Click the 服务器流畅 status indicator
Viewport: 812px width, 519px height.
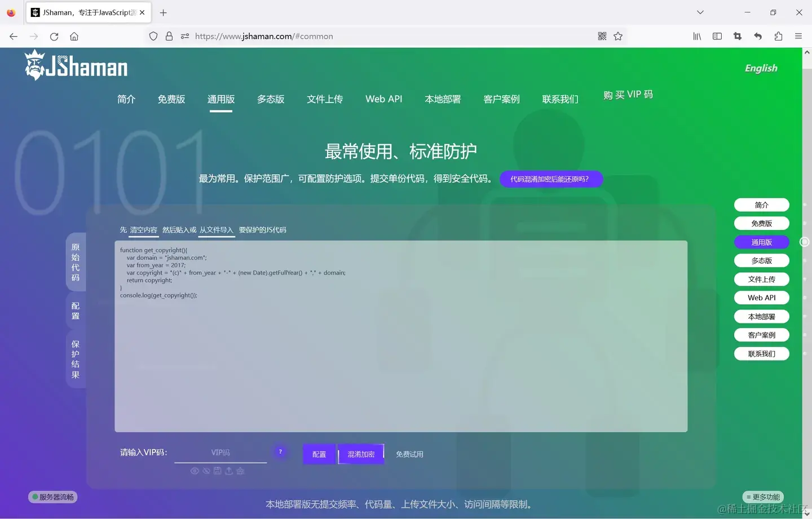pos(52,496)
